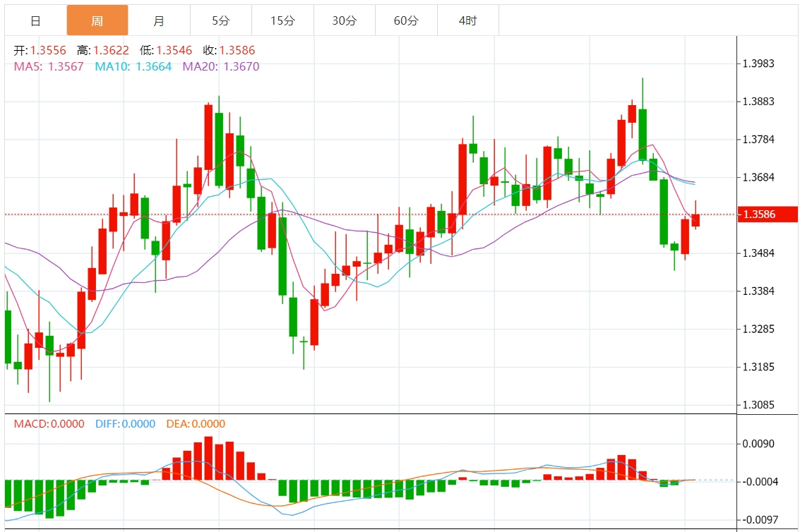Click the DIFF:0.0000 indicator label
This screenshot has height=532, width=812.
[125, 424]
